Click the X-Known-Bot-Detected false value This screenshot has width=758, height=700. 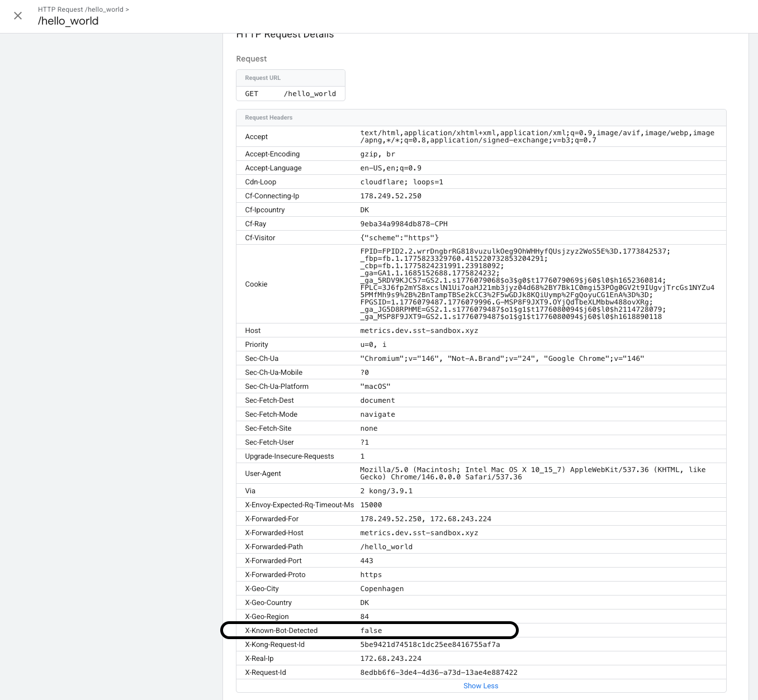point(371,631)
